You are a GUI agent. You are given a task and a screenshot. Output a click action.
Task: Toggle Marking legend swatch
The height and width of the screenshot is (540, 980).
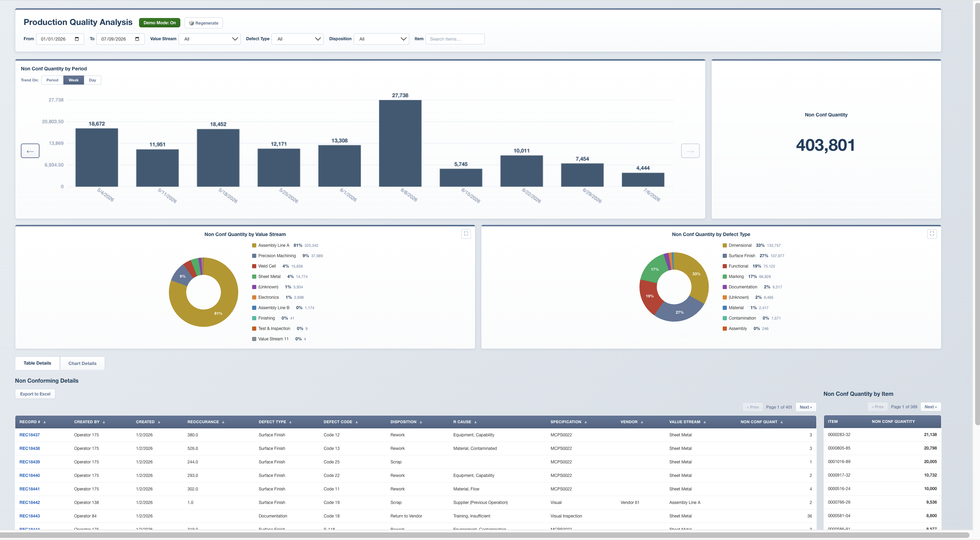pos(725,277)
